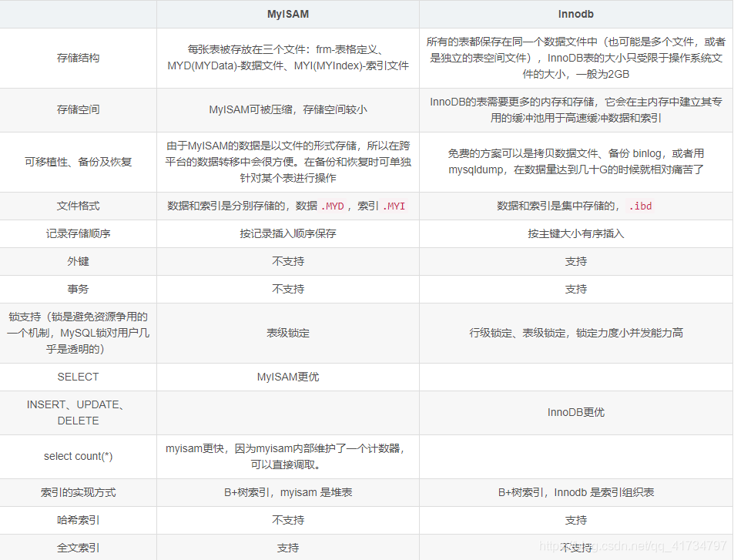Image resolution: width=734 pixels, height=560 pixels.
Task: Click B+树索引，Innodb 是索引组织表 cell
Action: pyautogui.click(x=576, y=492)
